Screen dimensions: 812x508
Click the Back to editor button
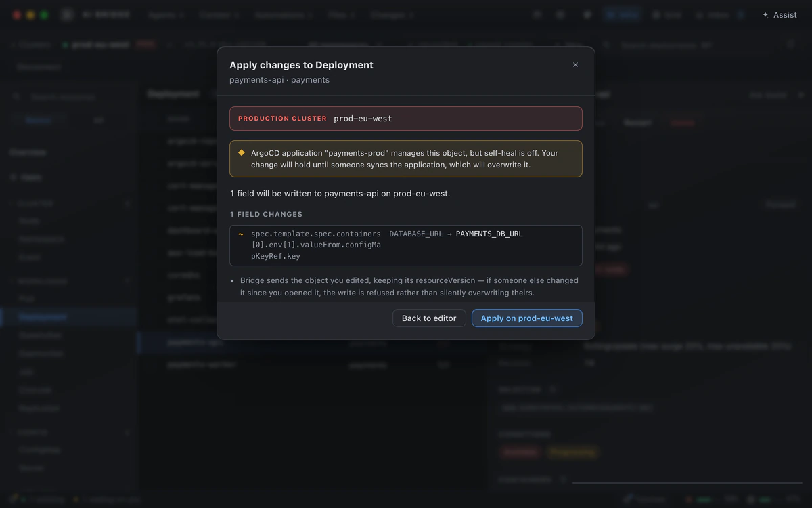(x=429, y=318)
